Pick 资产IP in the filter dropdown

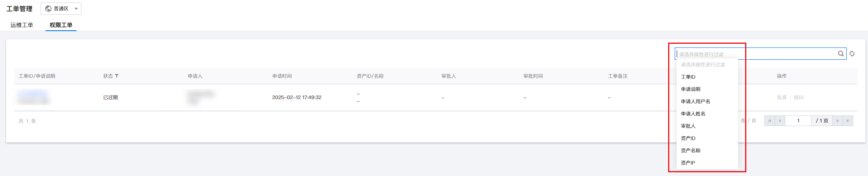pos(688,163)
